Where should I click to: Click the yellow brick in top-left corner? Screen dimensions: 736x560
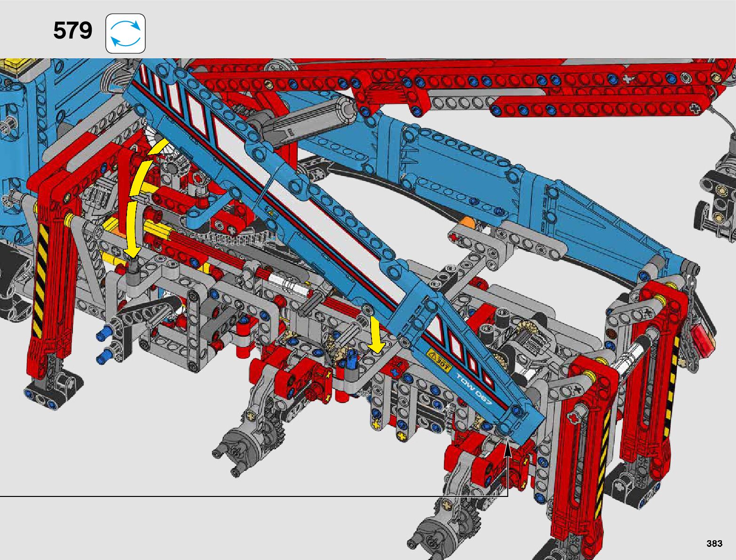tap(19, 65)
